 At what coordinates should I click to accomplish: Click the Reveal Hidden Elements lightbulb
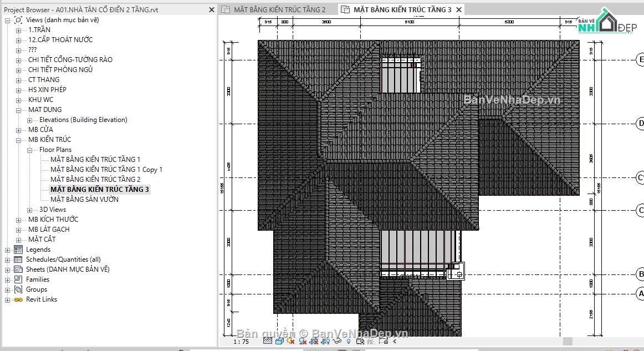click(348, 342)
